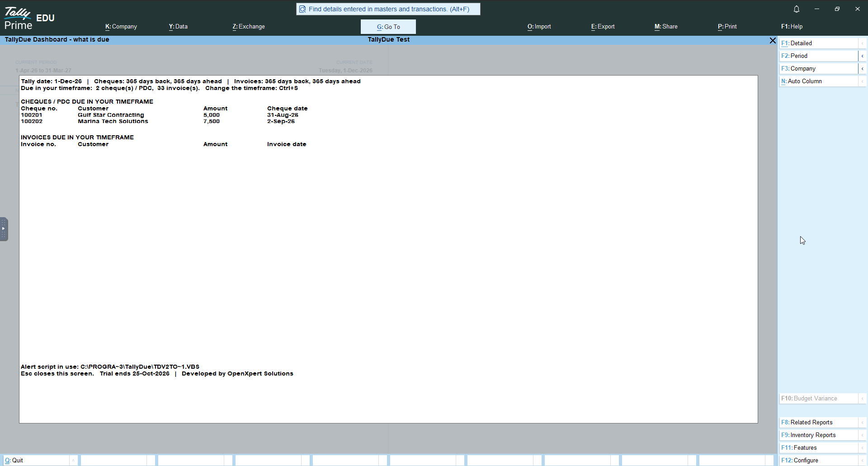Image resolution: width=868 pixels, height=466 pixels.
Task: Expand the F3 Company arrow
Action: [x=863, y=68]
